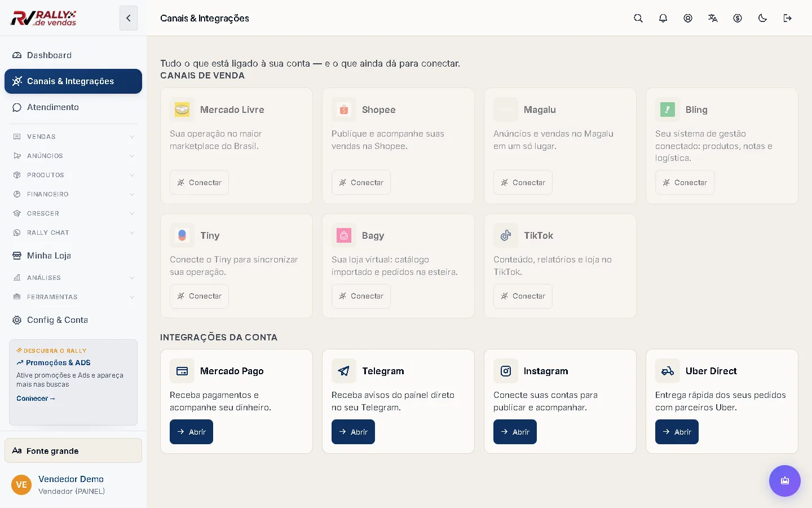
Task: Click the INTEGRAÇÕES DA CONTA section heading
Action: 219,338
